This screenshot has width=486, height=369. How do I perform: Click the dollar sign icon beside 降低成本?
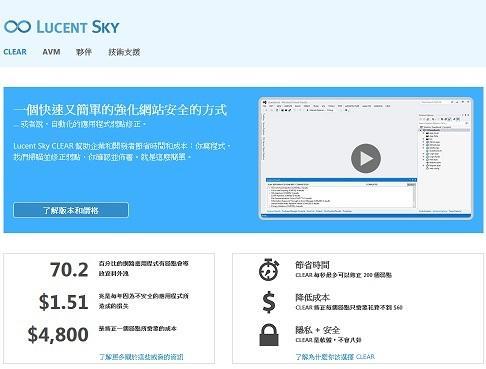269,302
